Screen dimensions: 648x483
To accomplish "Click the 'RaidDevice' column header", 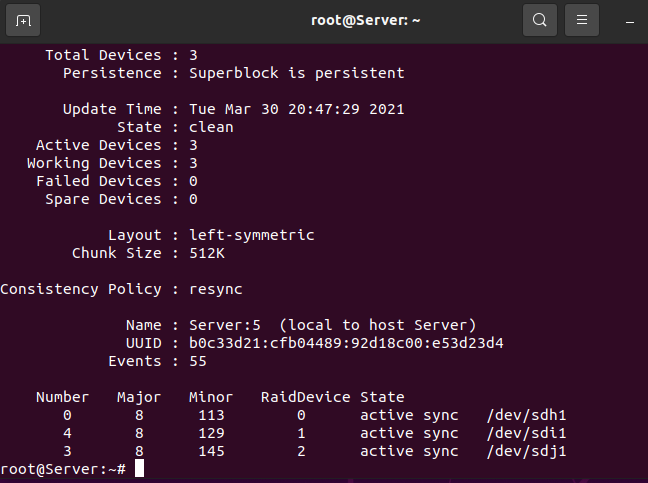I will click(x=305, y=397).
